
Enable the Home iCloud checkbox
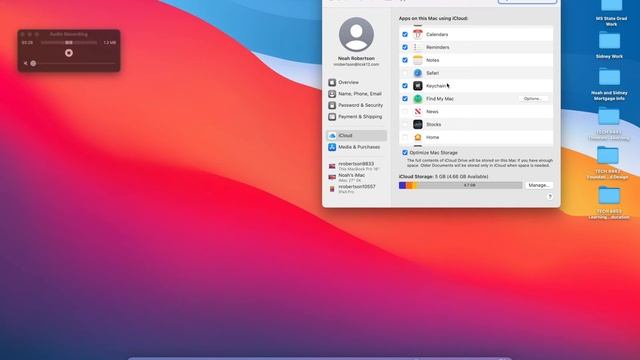[x=405, y=137]
